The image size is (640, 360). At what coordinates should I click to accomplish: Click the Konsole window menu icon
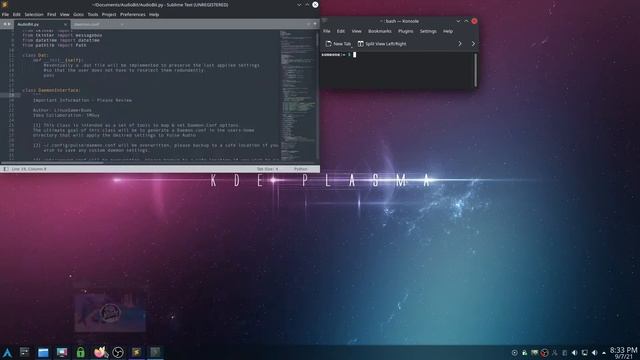click(x=324, y=20)
